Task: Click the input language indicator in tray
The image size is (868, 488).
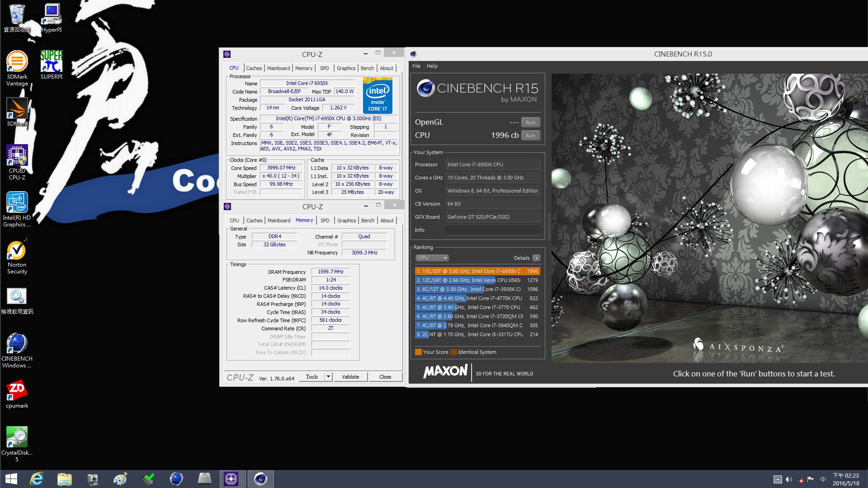Action: (823, 479)
